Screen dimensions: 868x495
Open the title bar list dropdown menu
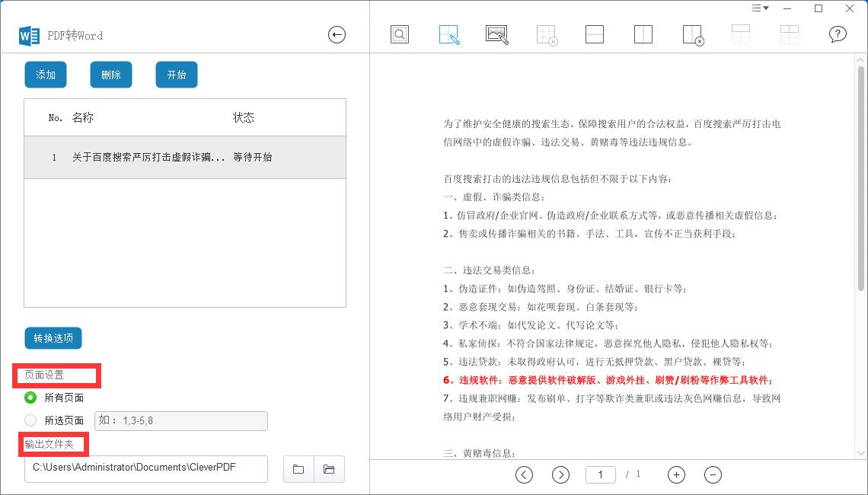pos(760,8)
